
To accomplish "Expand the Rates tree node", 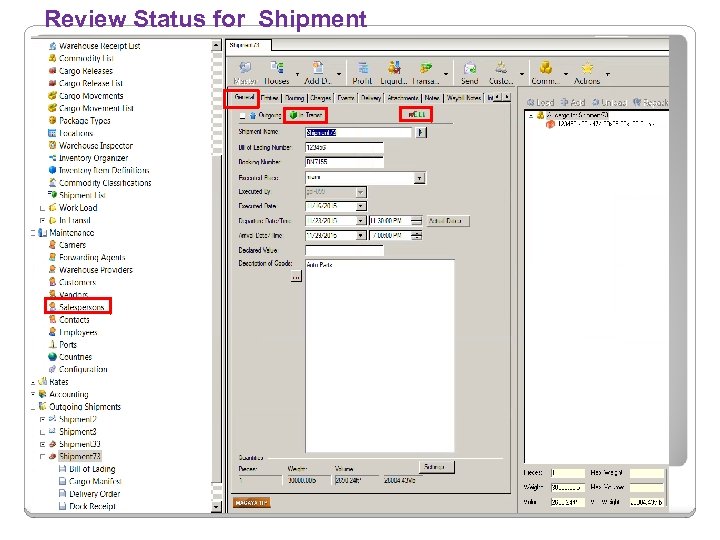I will point(33,382).
